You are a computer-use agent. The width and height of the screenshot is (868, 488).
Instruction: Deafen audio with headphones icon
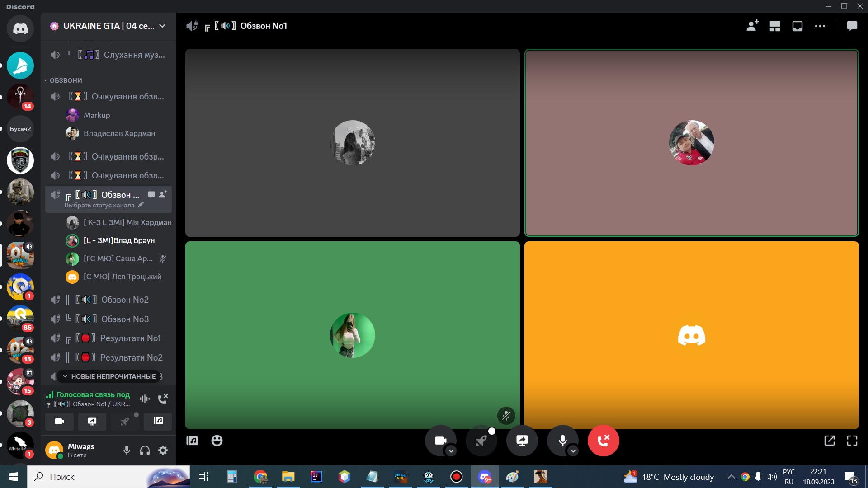pyautogui.click(x=145, y=450)
